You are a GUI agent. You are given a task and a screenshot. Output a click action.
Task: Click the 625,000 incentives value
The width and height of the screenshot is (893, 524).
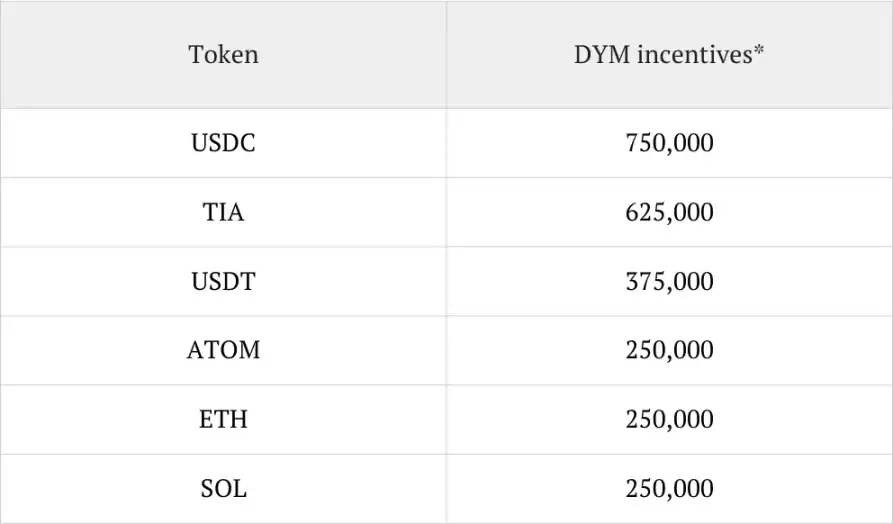tap(669, 212)
